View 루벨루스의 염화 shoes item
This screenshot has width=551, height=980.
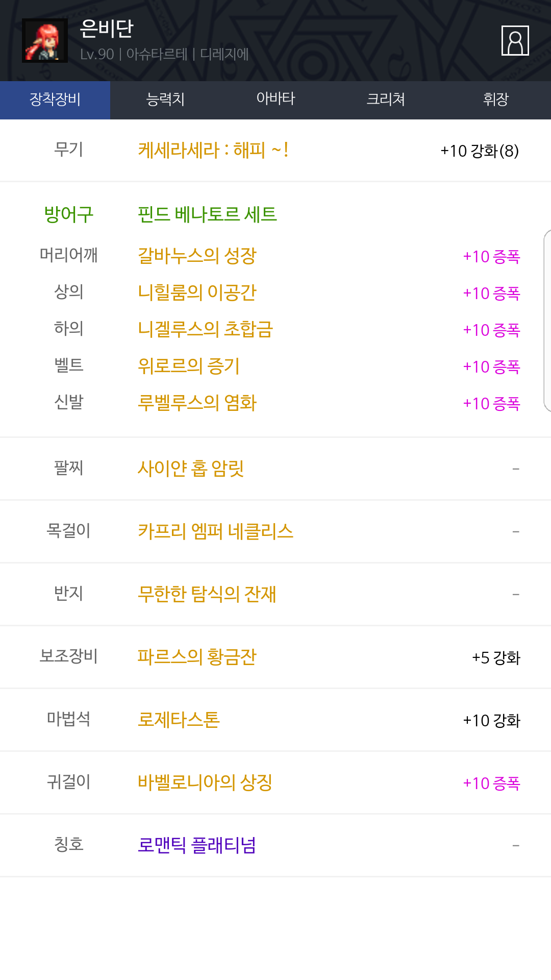click(197, 403)
